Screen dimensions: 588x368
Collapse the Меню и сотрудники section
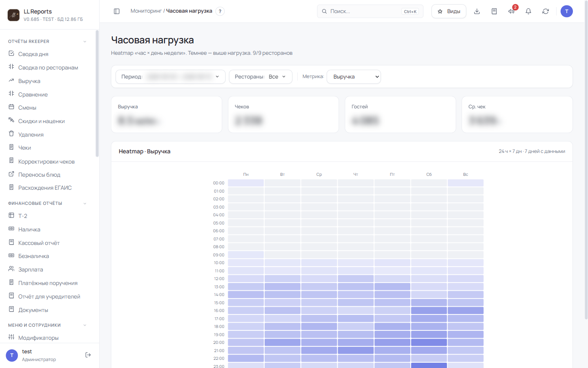click(85, 325)
